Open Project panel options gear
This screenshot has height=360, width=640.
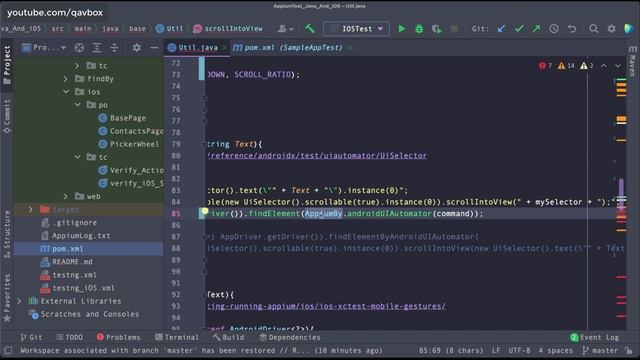[x=136, y=48]
